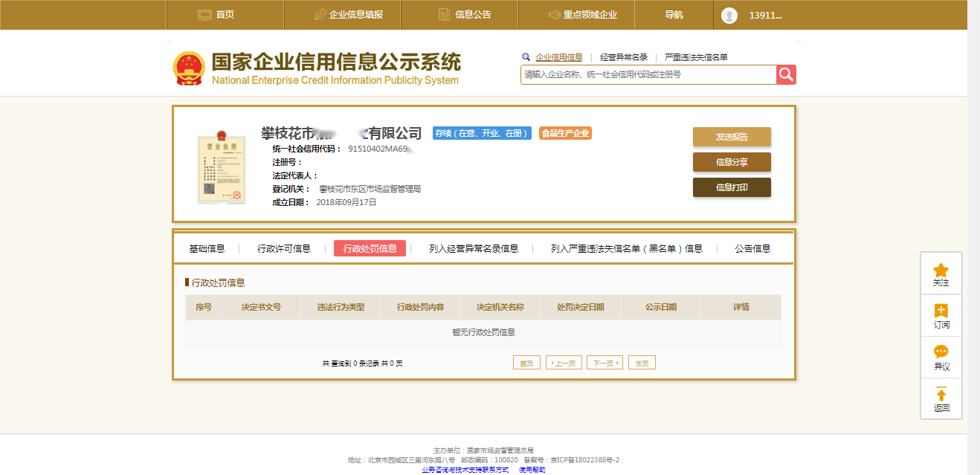Screen dimensions: 980x475
Task: Click the 发送报告 button
Action: pyautogui.click(x=732, y=137)
